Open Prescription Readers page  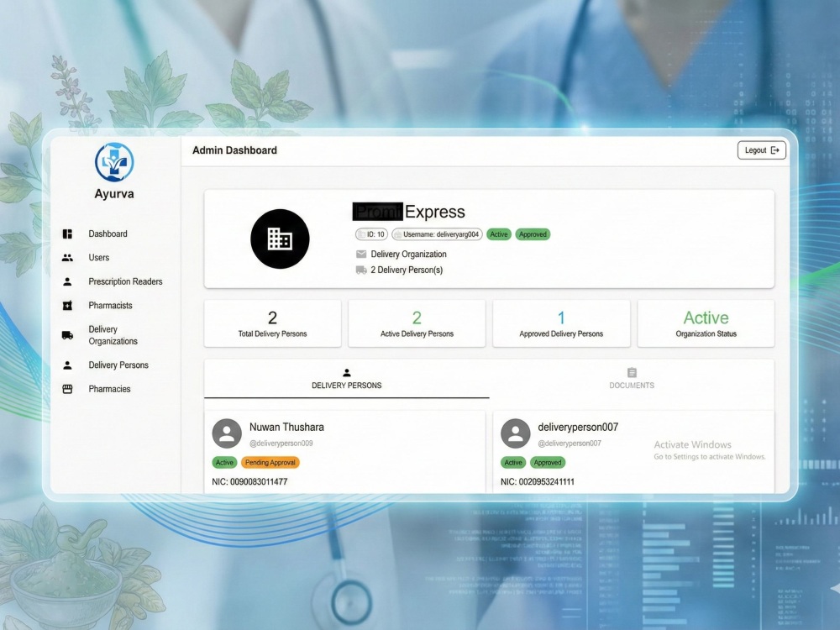pos(125,281)
